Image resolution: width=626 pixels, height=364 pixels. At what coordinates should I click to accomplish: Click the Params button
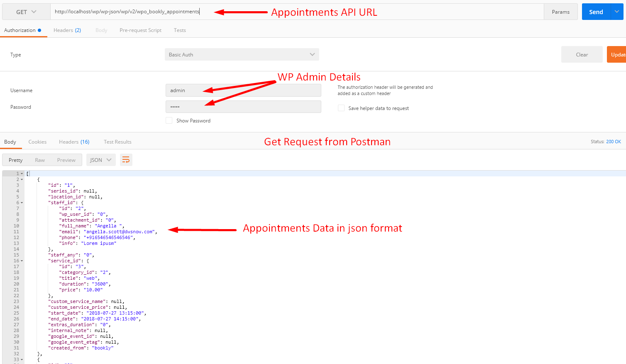561,12
